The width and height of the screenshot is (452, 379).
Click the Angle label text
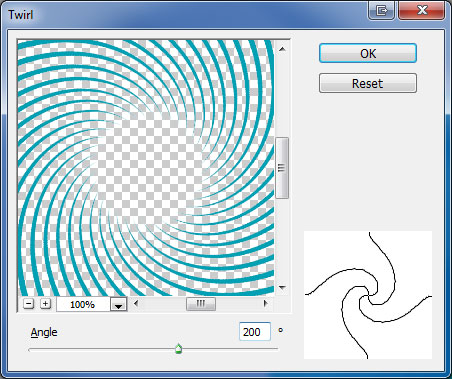tap(44, 332)
